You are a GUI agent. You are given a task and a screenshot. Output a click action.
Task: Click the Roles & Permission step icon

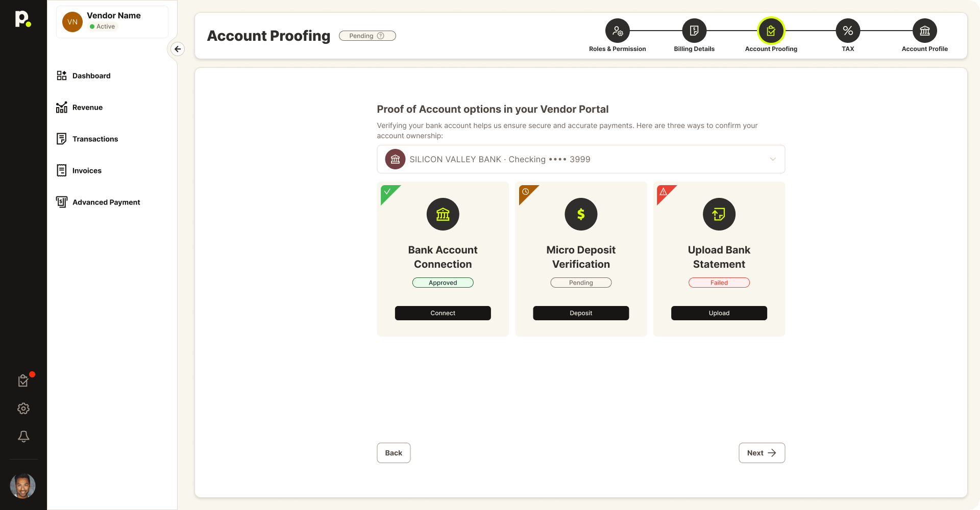pos(617,31)
